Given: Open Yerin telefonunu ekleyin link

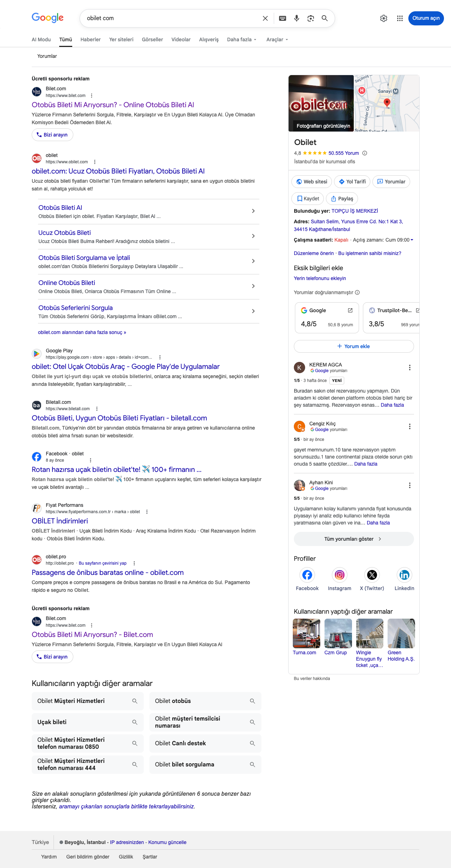Looking at the screenshot, I should tap(320, 278).
